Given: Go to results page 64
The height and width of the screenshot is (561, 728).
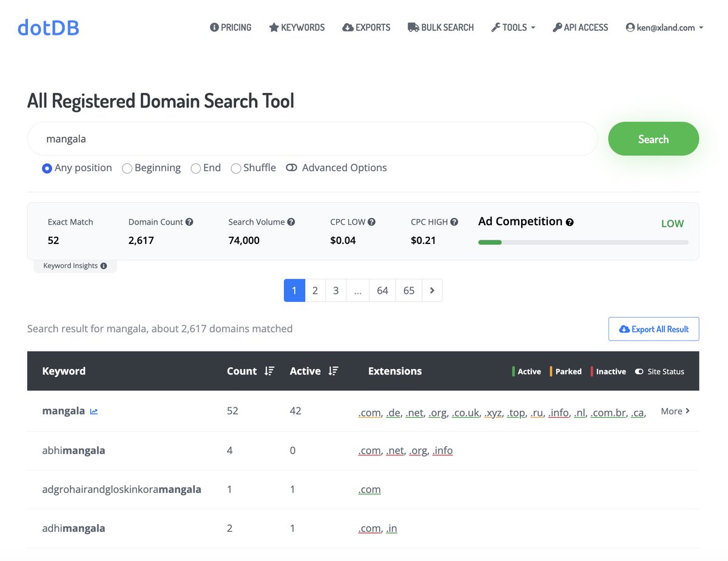Looking at the screenshot, I should click(x=382, y=291).
